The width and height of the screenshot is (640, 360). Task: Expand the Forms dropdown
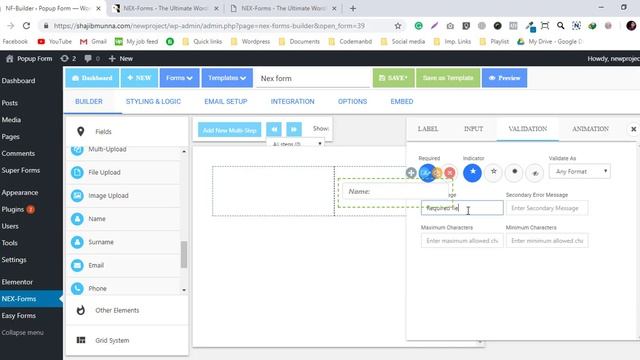(180, 78)
